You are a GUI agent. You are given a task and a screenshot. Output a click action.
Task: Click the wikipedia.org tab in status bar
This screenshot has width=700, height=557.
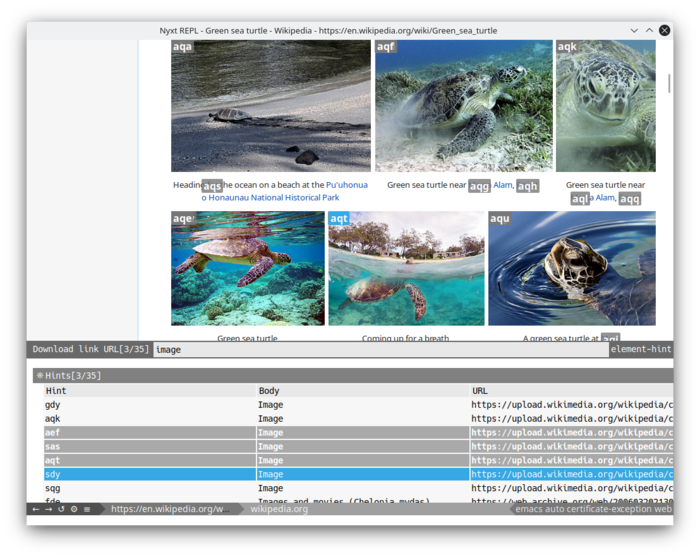pyautogui.click(x=279, y=509)
